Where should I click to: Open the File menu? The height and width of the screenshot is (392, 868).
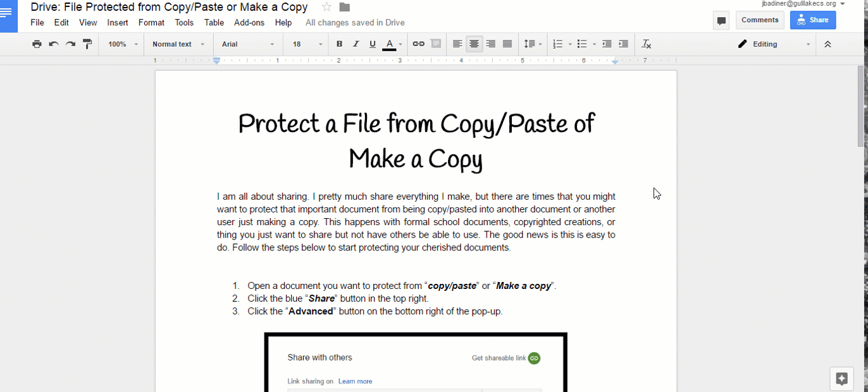point(37,23)
